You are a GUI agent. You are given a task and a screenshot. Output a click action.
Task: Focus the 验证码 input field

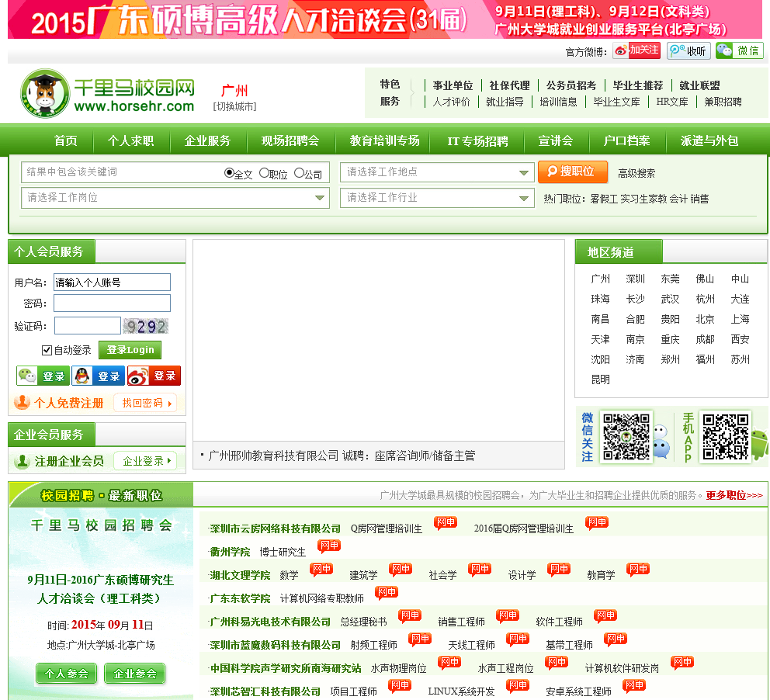coord(88,325)
